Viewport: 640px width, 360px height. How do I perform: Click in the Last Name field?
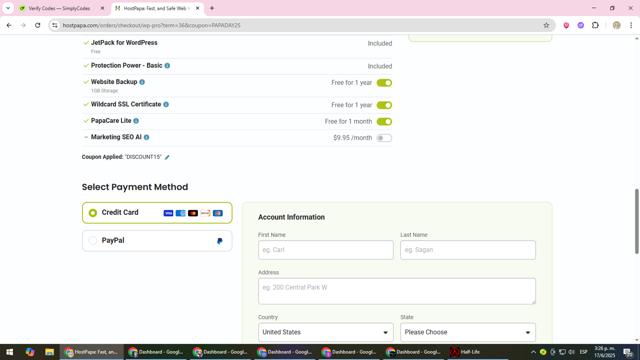pyautogui.click(x=468, y=250)
